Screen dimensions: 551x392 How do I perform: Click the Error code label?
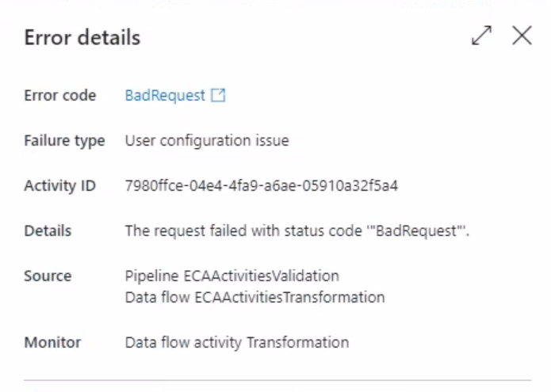(x=60, y=96)
